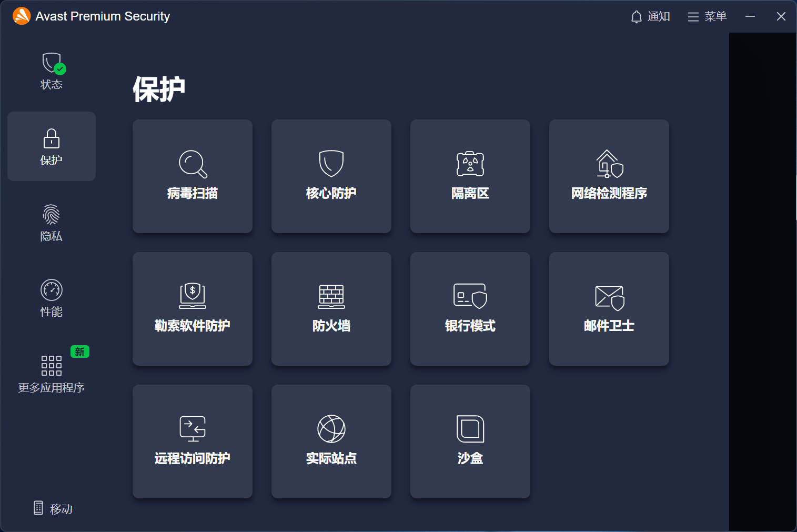Open the 实际站点 globe icon
Viewport: 797px width, 532px height.
point(331,429)
